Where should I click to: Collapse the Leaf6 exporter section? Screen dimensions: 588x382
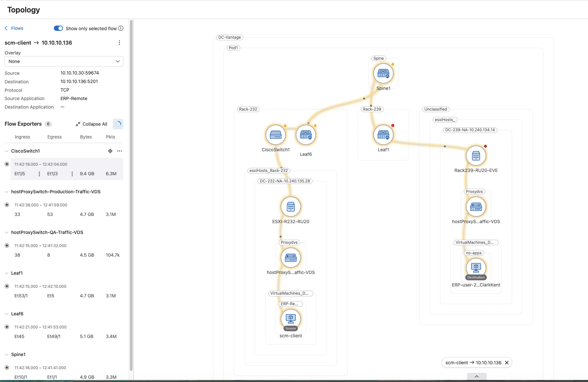click(x=7, y=314)
